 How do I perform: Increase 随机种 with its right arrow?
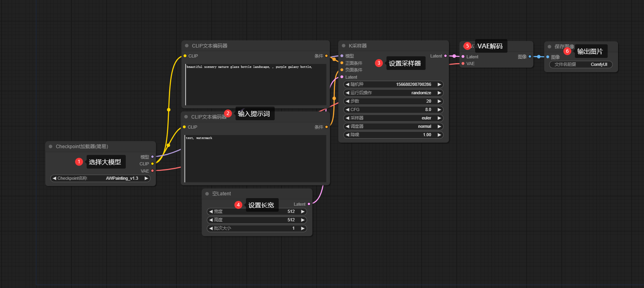click(439, 84)
